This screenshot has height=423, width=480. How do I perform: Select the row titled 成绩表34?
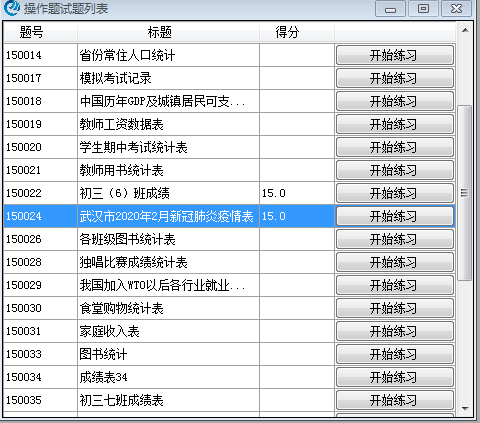tap(229, 377)
